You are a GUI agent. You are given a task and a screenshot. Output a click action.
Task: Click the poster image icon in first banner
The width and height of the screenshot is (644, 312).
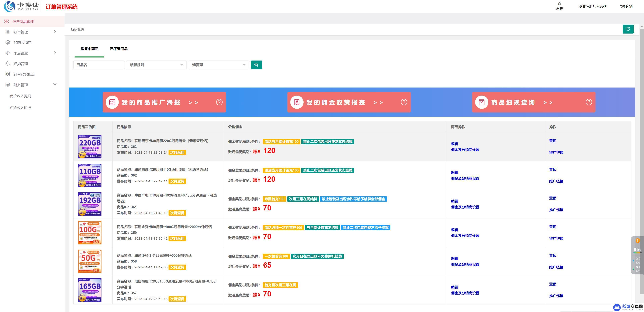(x=112, y=102)
